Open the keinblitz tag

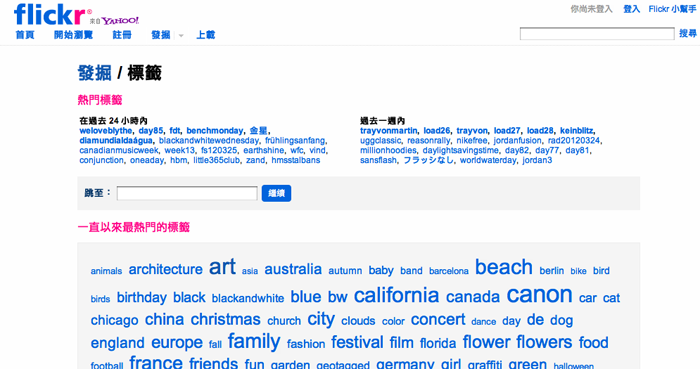(577, 131)
